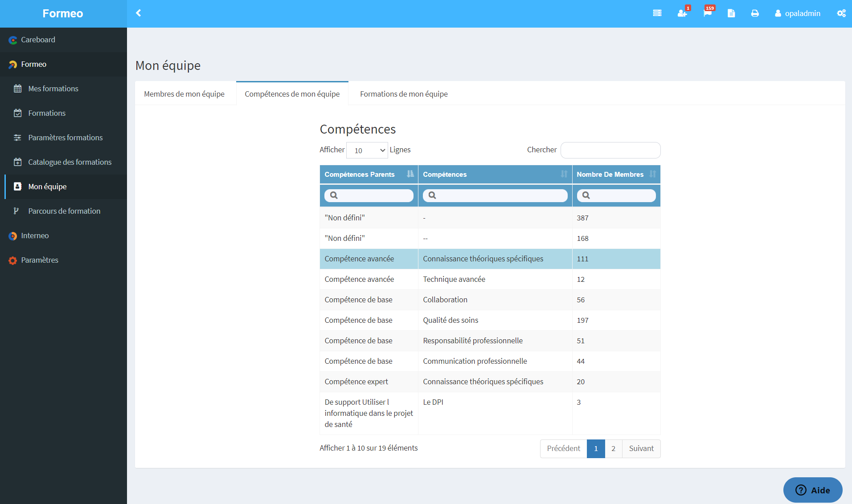Viewport: 852px width, 504px height.
Task: Open the Formations sidebar entry
Action: pyautogui.click(x=63, y=113)
